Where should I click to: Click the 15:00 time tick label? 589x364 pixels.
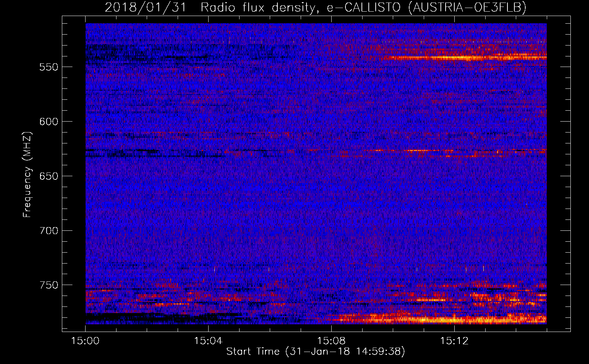pos(85,341)
